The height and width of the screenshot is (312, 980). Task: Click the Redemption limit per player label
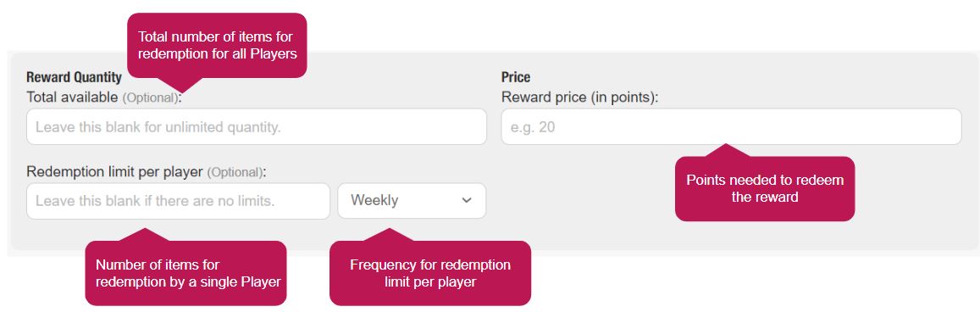(x=115, y=172)
